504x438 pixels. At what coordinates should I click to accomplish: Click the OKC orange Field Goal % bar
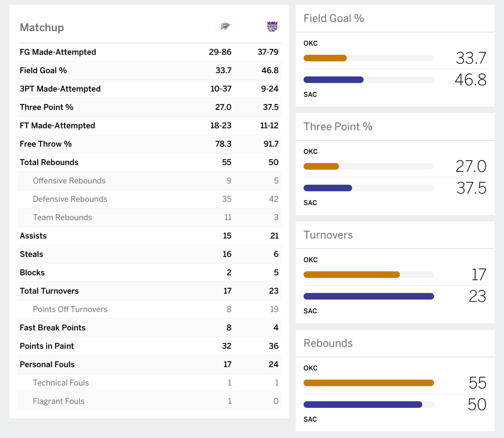325,58
